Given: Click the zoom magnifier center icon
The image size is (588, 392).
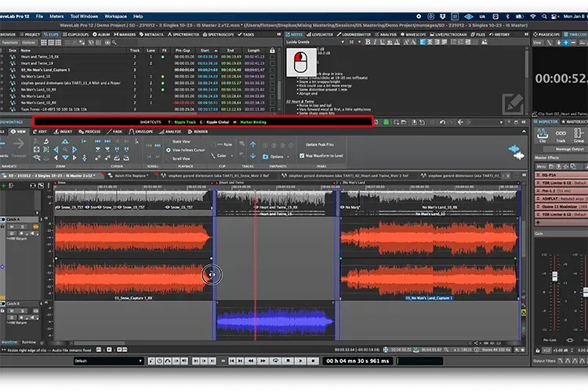Looking at the screenshot, I should (65, 149).
